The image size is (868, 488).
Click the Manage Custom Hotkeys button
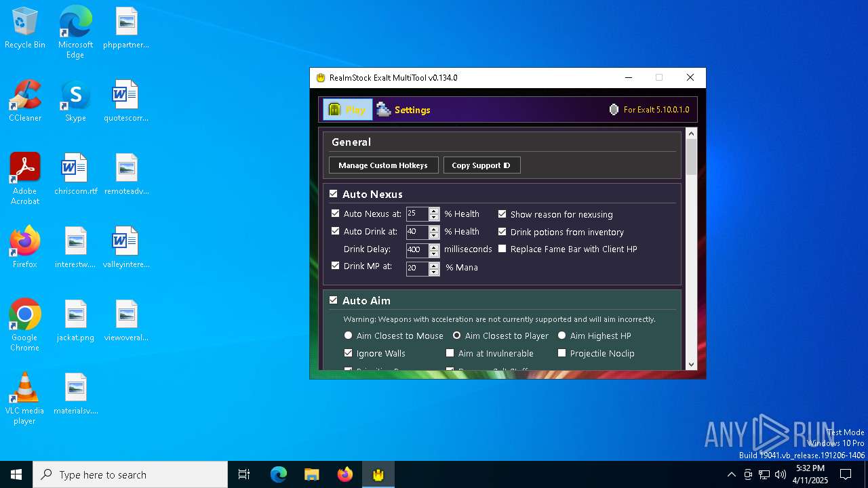pos(383,165)
